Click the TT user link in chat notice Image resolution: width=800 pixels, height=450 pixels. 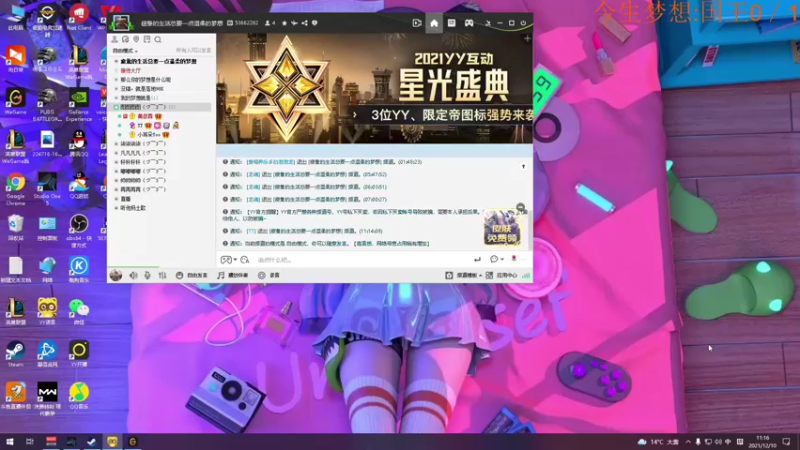coord(251,231)
